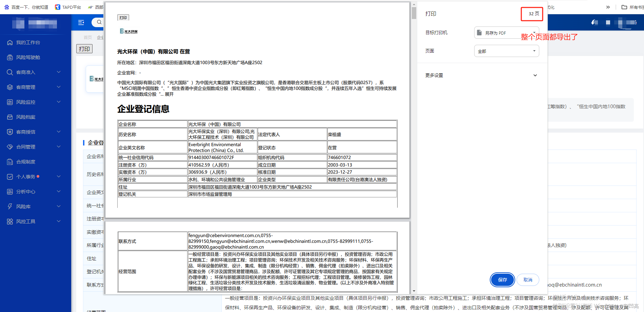Click the TAPD平台 bookmark icon
This screenshot has height=312, width=644.
pyautogui.click(x=58, y=7)
